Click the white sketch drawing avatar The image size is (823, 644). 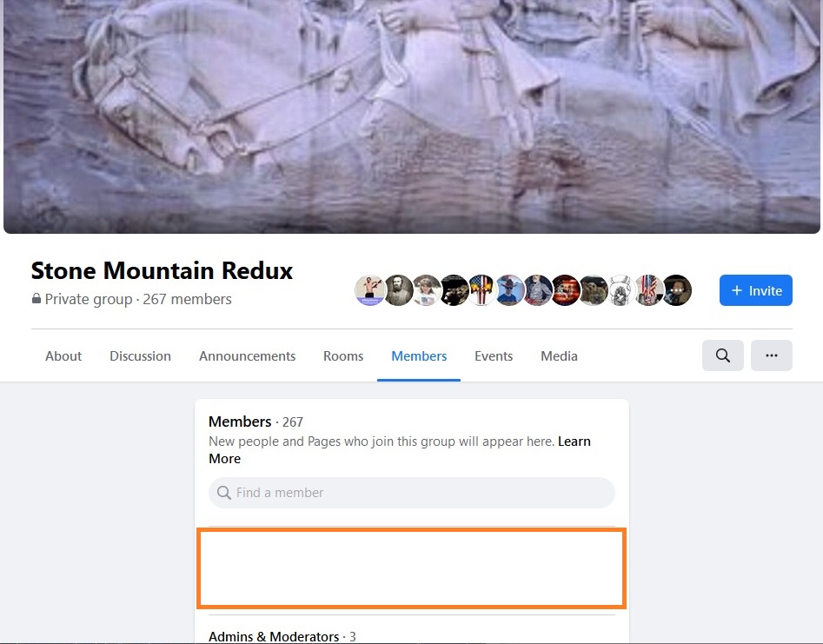click(x=621, y=290)
